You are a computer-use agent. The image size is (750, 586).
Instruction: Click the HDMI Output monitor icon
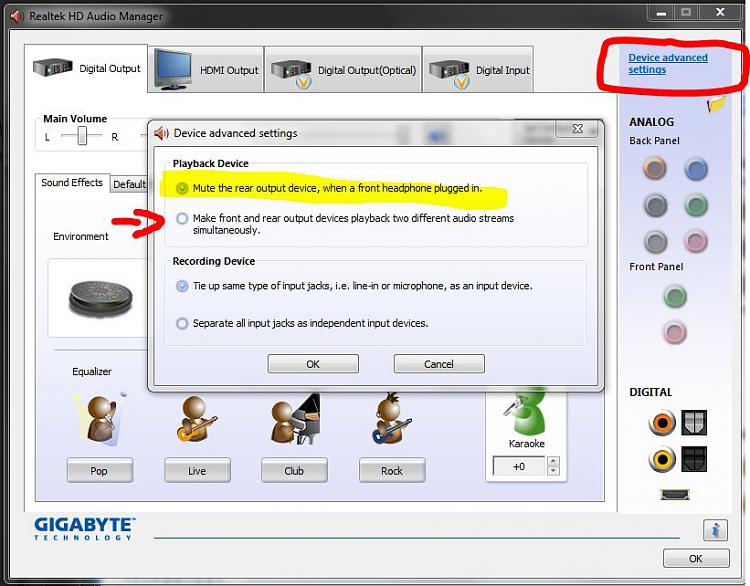click(172, 69)
